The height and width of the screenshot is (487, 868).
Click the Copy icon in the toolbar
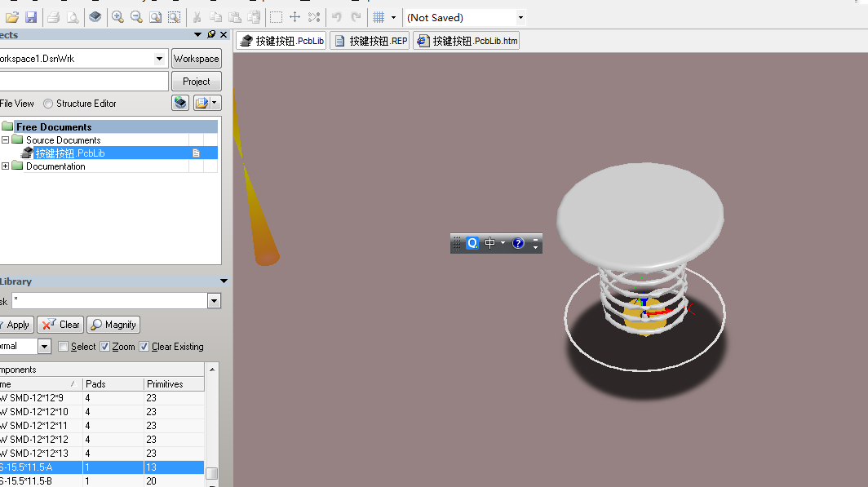(215, 18)
